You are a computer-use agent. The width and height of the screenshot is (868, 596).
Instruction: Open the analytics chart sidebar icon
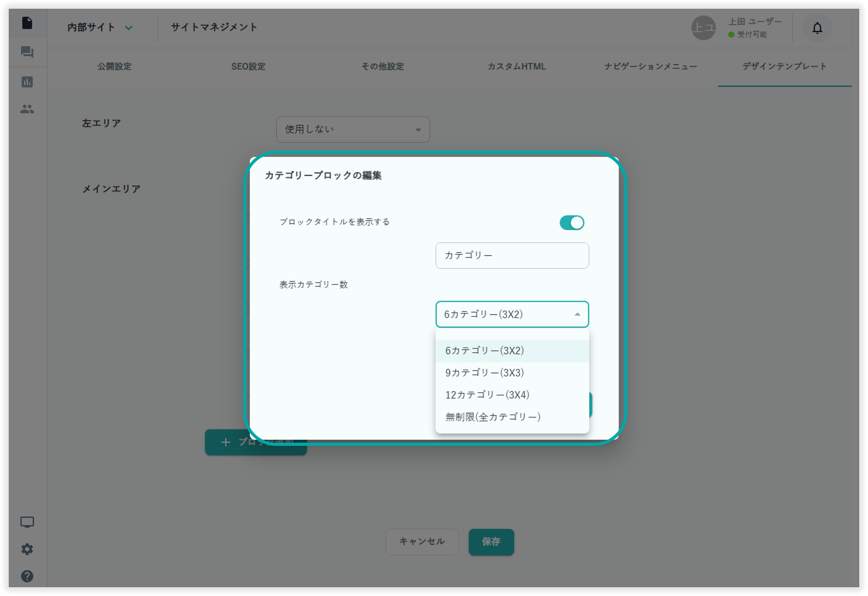point(27,82)
